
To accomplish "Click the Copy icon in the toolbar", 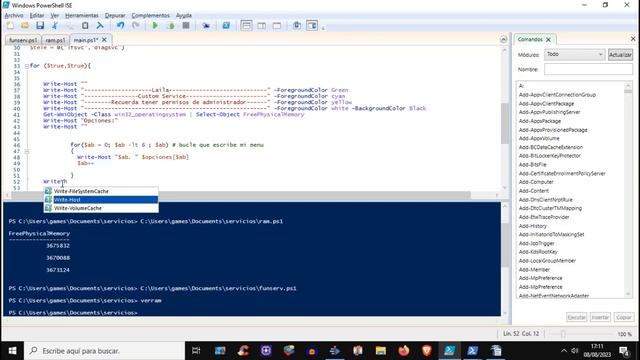I will [70, 26].
